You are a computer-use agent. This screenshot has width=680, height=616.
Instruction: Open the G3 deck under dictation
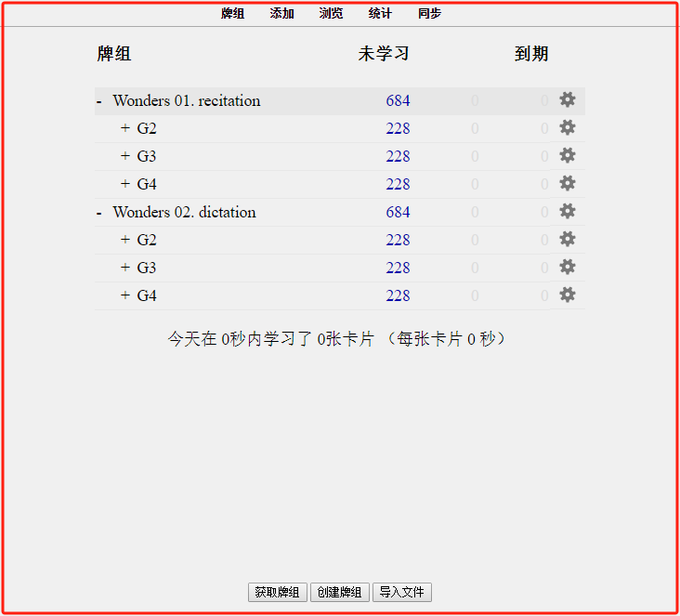(x=147, y=268)
